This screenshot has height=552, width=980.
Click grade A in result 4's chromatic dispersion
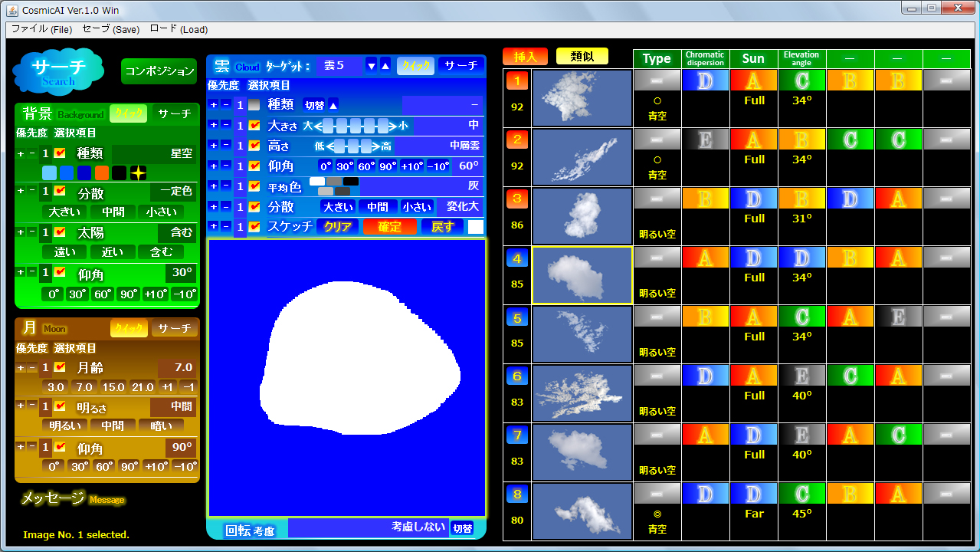pyautogui.click(x=705, y=258)
